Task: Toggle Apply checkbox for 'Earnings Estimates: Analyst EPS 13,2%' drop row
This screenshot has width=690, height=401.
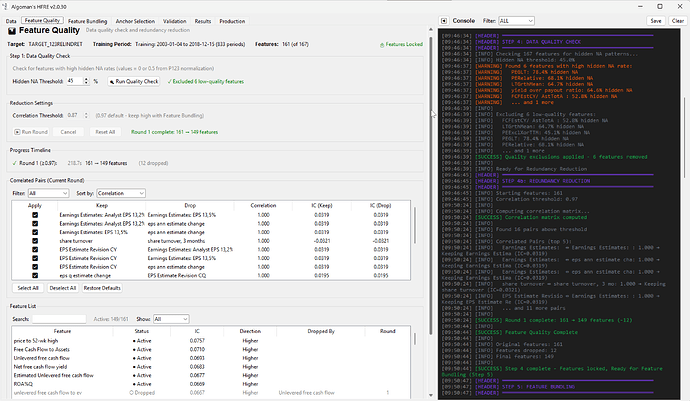Action: click(x=35, y=250)
